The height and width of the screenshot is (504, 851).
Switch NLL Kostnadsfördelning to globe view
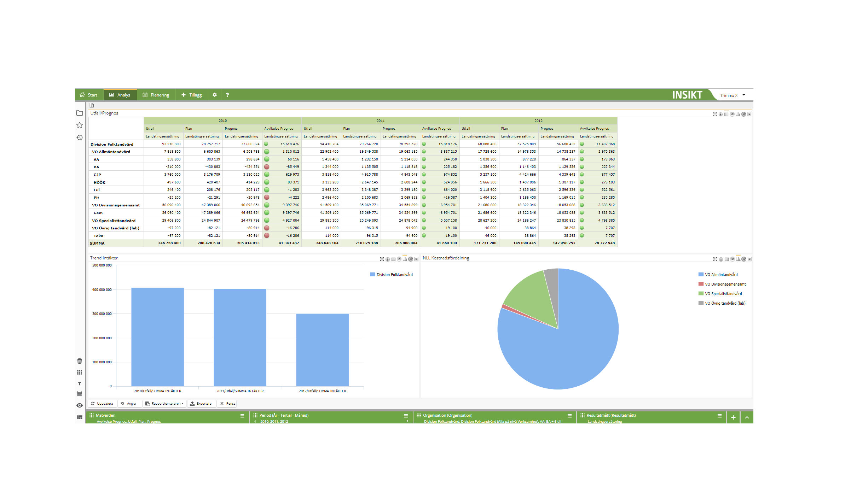744,259
